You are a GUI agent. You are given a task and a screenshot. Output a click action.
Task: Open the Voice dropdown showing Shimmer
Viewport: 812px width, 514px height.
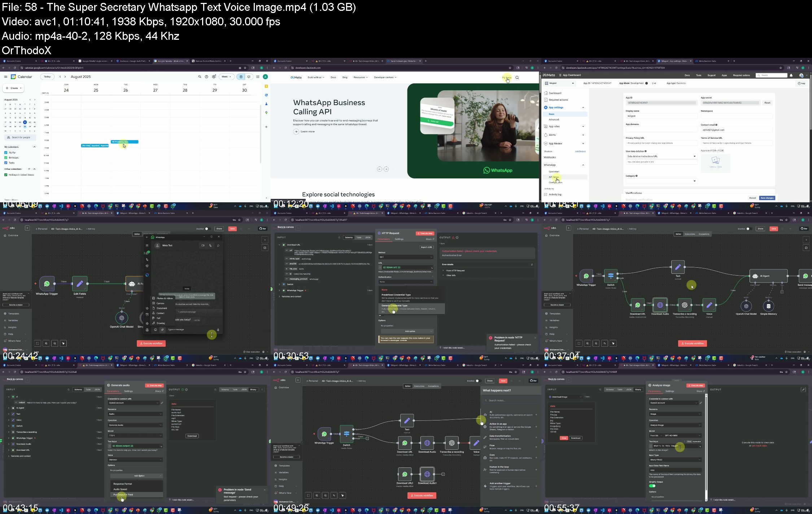click(135, 459)
